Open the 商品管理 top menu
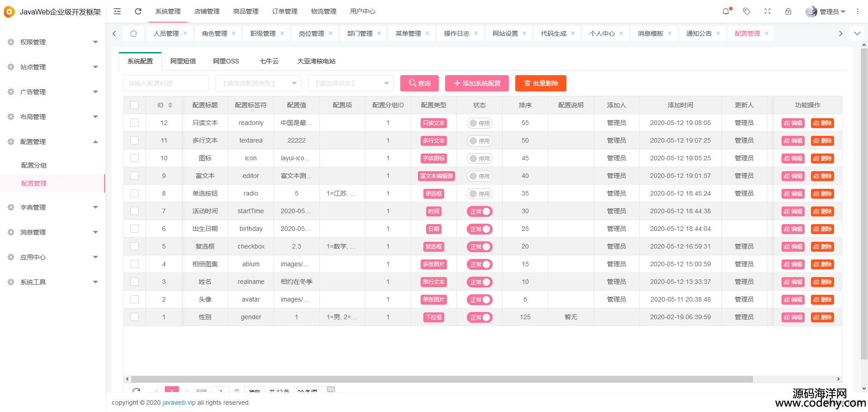The height and width of the screenshot is (412, 868). 245,11
